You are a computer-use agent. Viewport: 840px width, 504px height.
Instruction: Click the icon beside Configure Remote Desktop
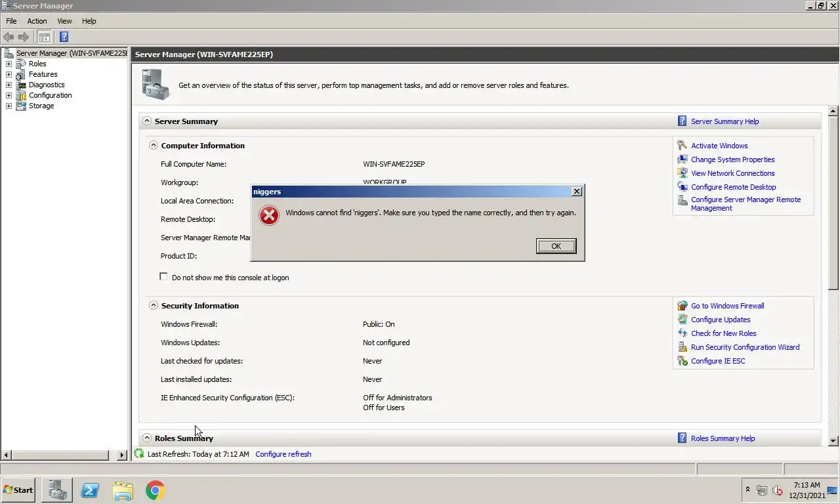tap(682, 187)
